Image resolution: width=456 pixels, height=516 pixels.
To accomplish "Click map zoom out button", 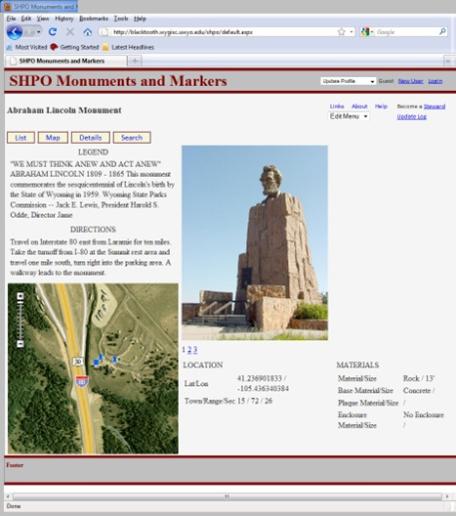I will pos(20,343).
